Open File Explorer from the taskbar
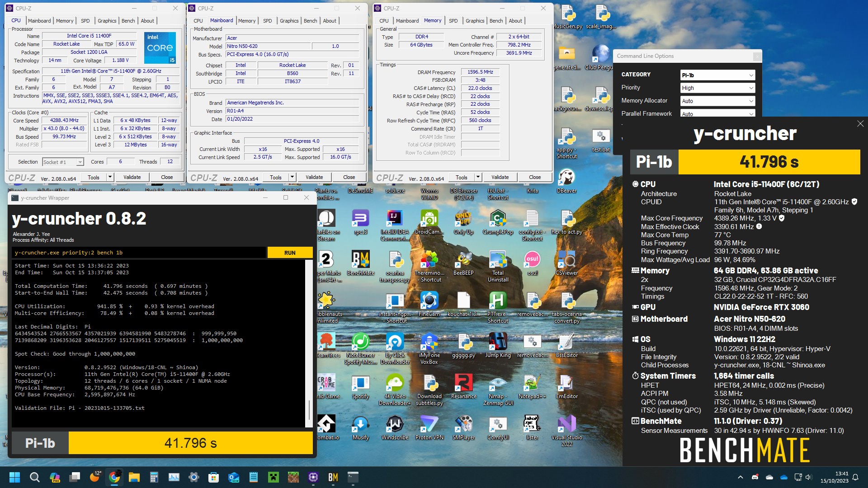 (x=134, y=477)
